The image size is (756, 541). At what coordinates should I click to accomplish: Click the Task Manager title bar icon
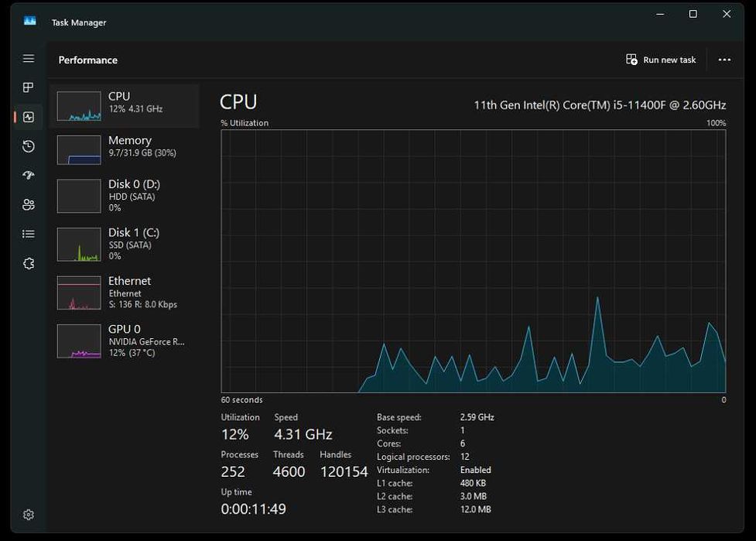30,22
